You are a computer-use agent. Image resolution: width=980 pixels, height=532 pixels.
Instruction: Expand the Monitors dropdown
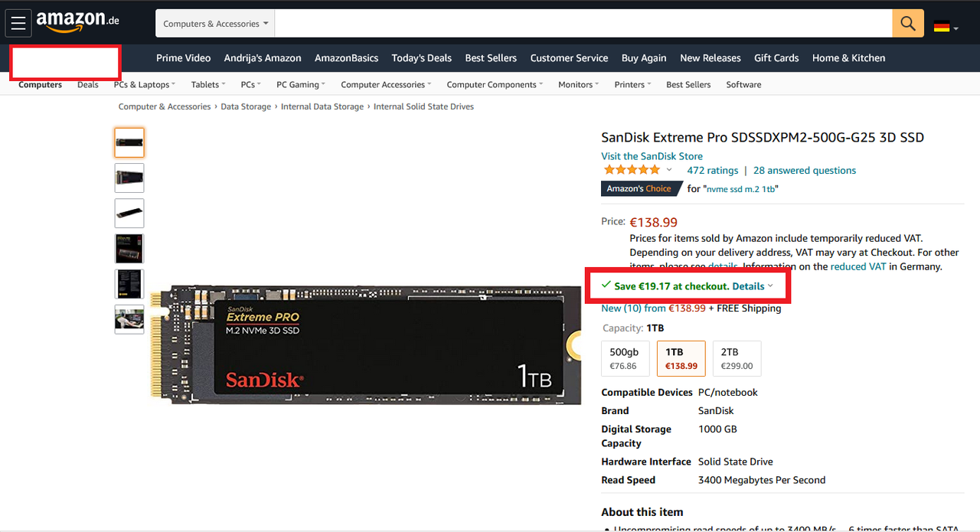click(x=578, y=85)
